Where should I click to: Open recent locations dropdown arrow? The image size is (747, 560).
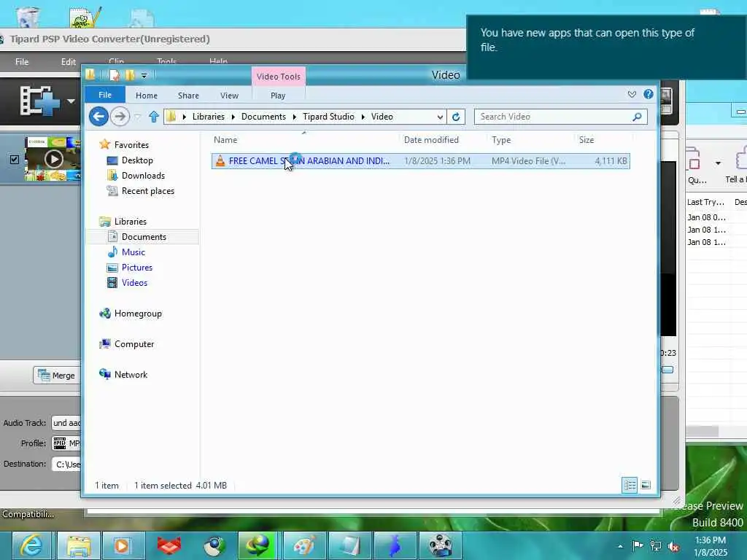pos(138,117)
